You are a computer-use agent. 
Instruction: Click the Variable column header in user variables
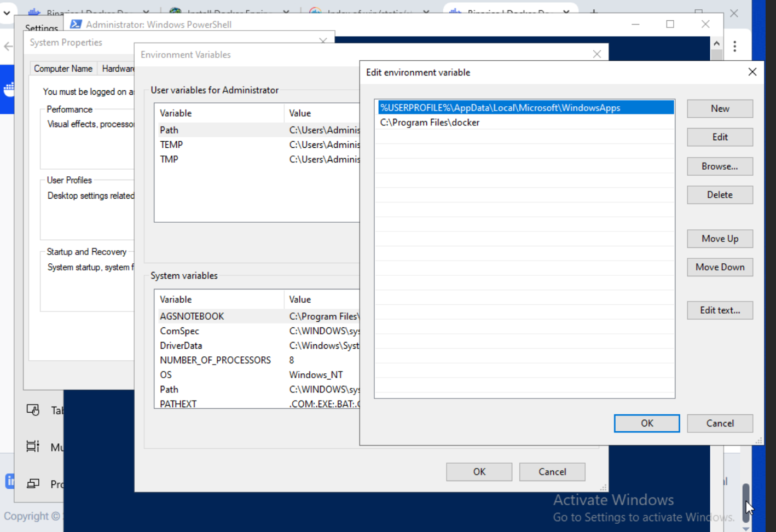click(x=219, y=113)
